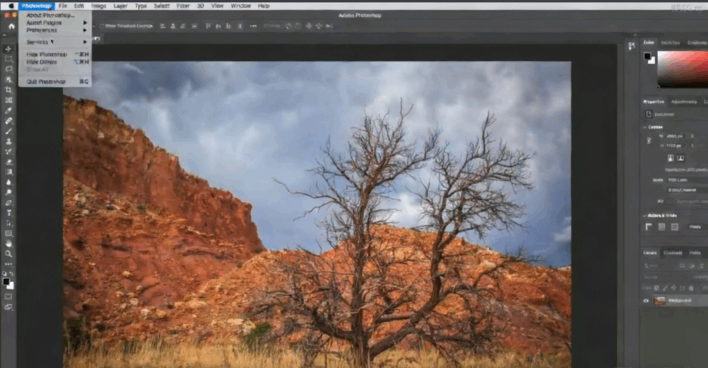
Task: Select the Eyedropper tool
Action: tap(8, 111)
